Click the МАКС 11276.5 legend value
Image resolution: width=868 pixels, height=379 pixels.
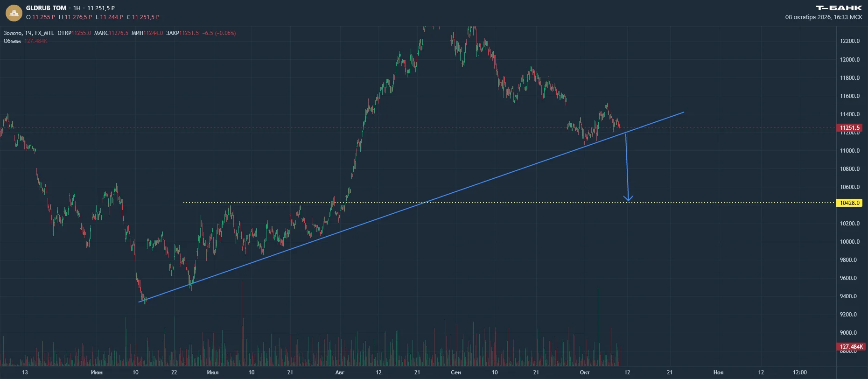(111, 33)
